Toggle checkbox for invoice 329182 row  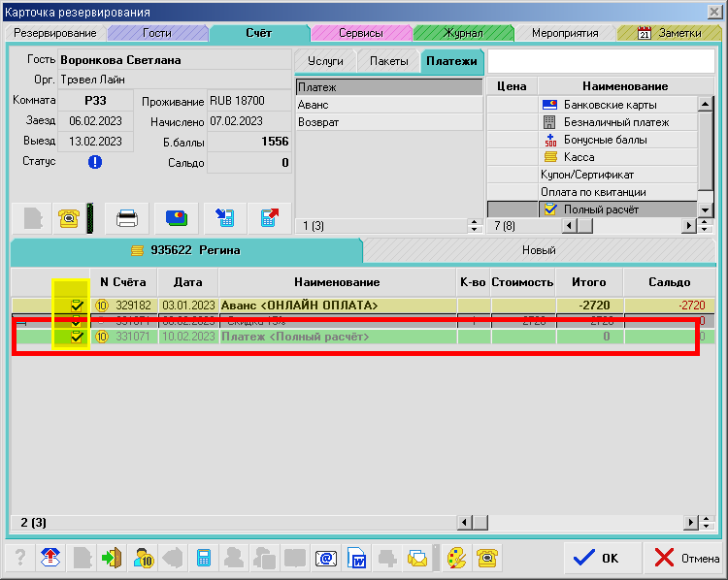click(77, 305)
